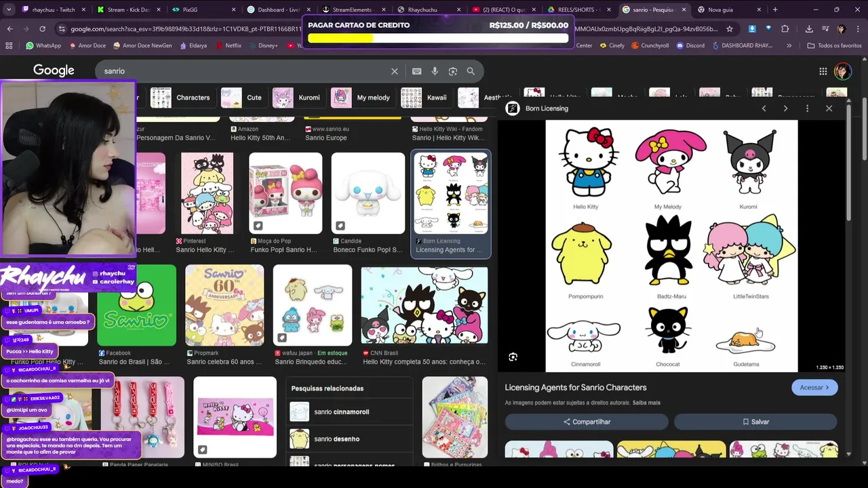
Task: Open the Google account avatar
Action: pyautogui.click(x=842, y=71)
